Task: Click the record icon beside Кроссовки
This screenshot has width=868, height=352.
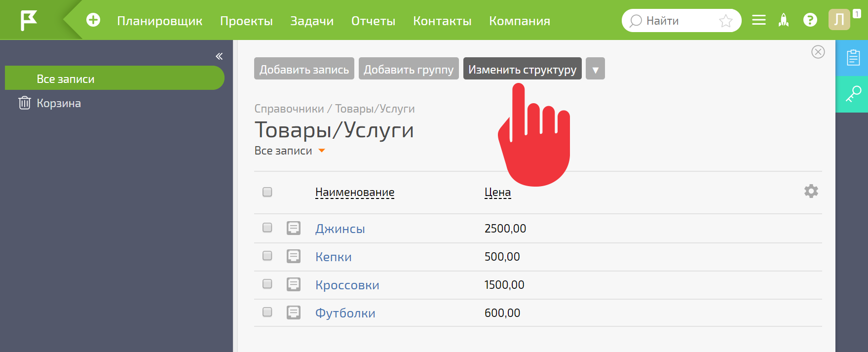Action: click(x=294, y=284)
